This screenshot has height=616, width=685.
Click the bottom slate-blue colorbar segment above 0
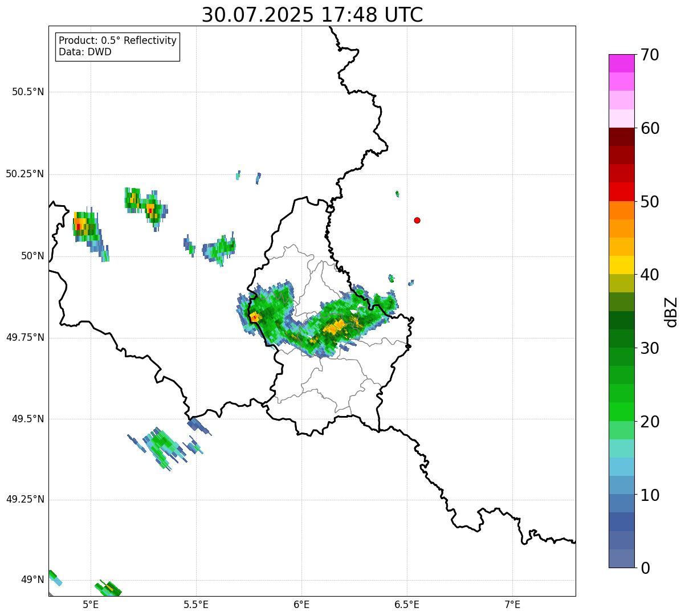[x=622, y=558]
